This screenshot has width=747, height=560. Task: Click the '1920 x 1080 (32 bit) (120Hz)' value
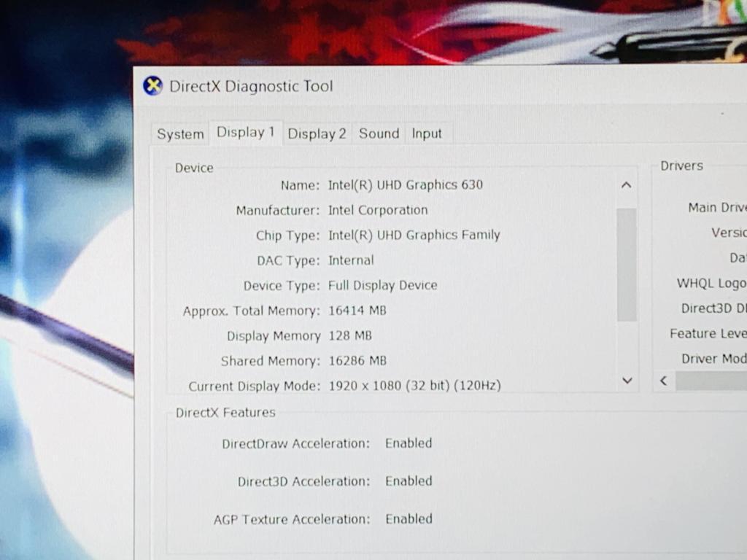pyautogui.click(x=414, y=385)
